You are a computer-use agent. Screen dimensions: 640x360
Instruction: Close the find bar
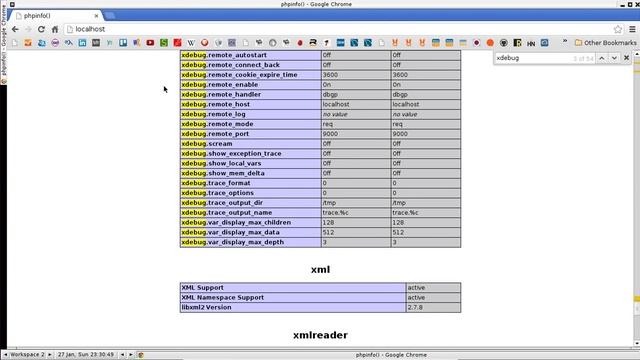(x=627, y=58)
